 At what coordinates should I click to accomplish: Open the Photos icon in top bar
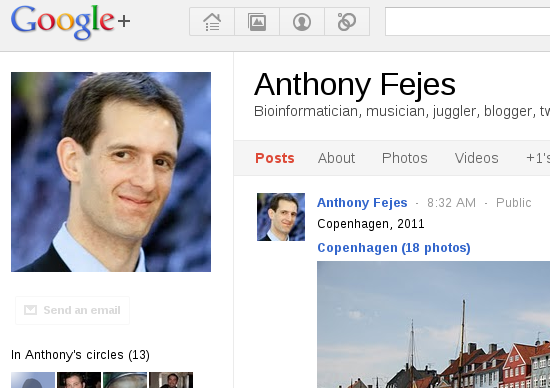(257, 22)
